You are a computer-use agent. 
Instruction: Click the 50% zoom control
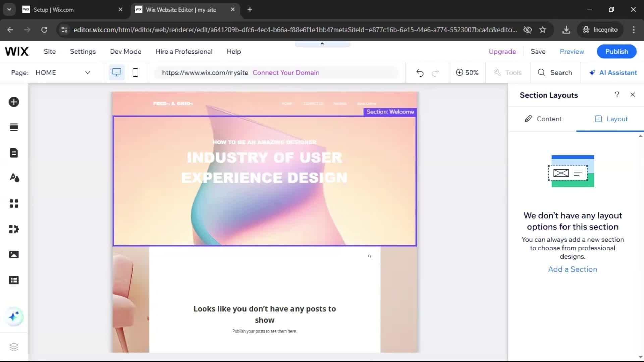[x=467, y=73]
